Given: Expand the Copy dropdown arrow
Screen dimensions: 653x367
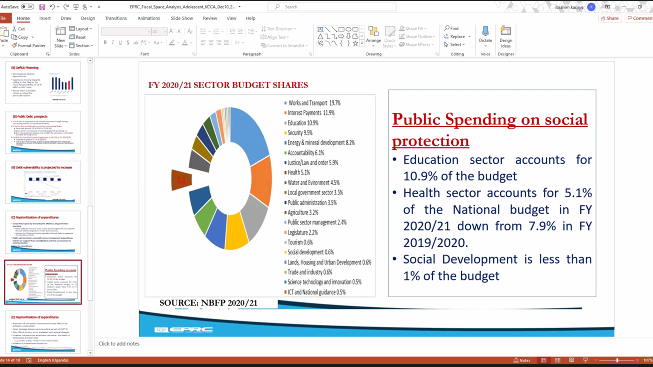Looking at the screenshot, I should coord(32,37).
